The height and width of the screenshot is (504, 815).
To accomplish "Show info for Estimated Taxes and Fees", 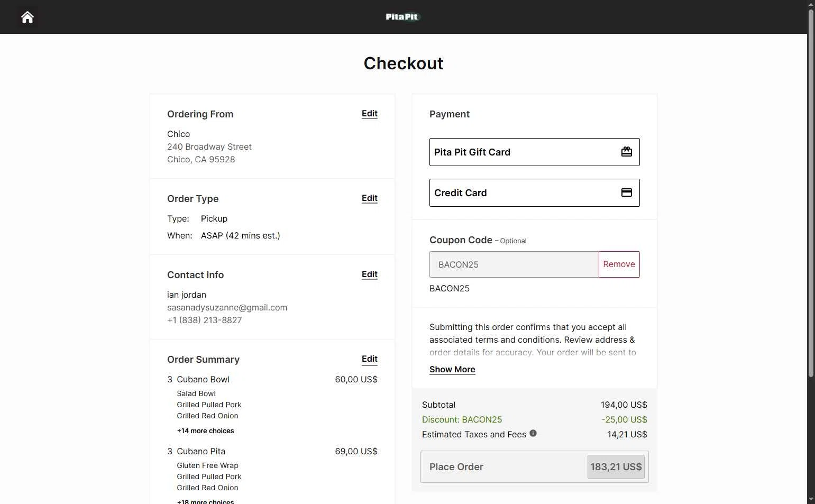I will [533, 433].
